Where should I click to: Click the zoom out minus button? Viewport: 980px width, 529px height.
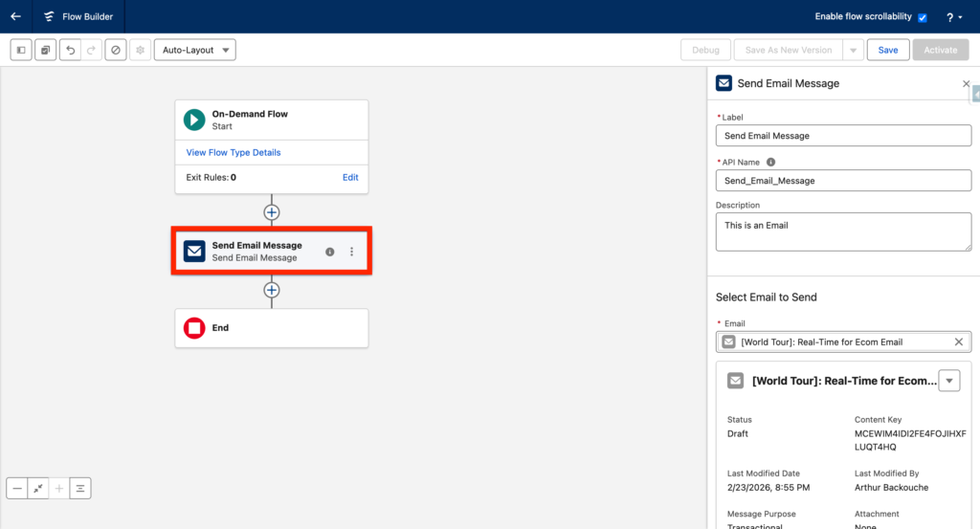(17, 488)
